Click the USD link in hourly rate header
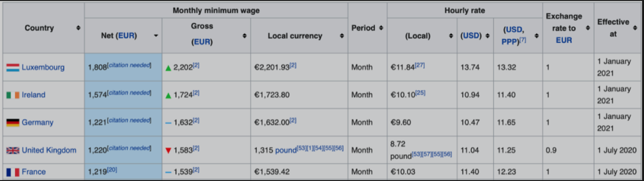Viewport: 644px width, 181px height. click(471, 36)
